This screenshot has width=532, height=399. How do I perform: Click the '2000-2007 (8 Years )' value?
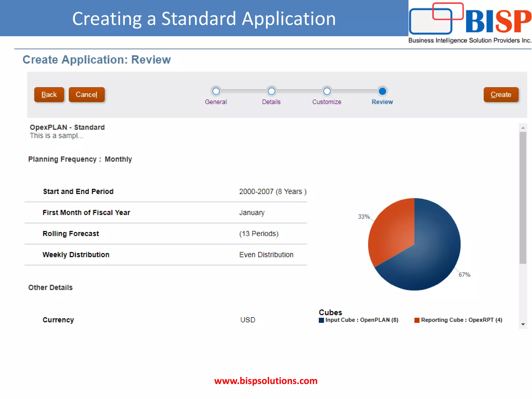pyautogui.click(x=273, y=191)
